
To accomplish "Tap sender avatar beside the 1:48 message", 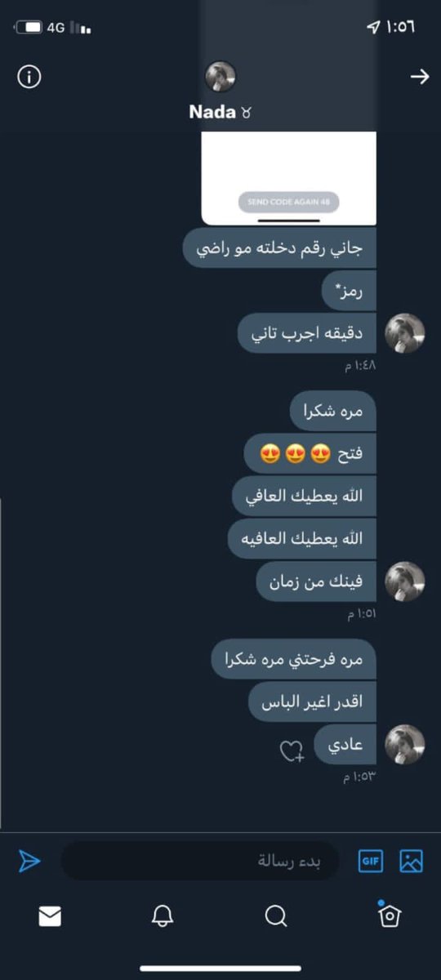I will (405, 333).
